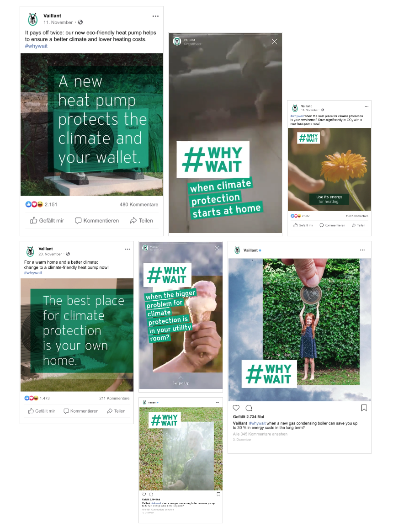Open the three-dot menu on the Instagram coin post
Screen dimensions: 409x532
[x=362, y=250]
